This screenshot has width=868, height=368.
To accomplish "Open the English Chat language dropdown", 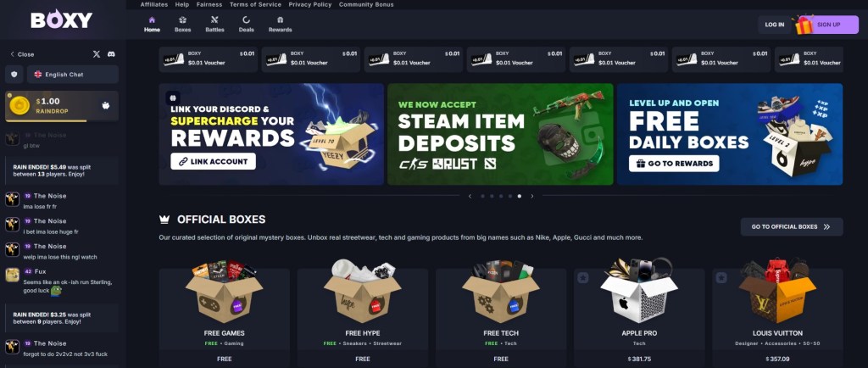I will (73, 74).
